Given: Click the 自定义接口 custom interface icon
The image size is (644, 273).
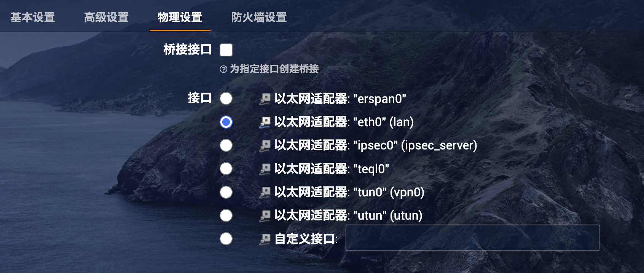Looking at the screenshot, I should (x=265, y=239).
